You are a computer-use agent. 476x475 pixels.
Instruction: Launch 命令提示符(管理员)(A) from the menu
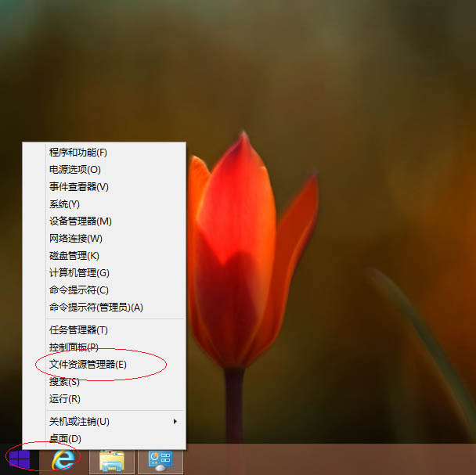click(96, 307)
